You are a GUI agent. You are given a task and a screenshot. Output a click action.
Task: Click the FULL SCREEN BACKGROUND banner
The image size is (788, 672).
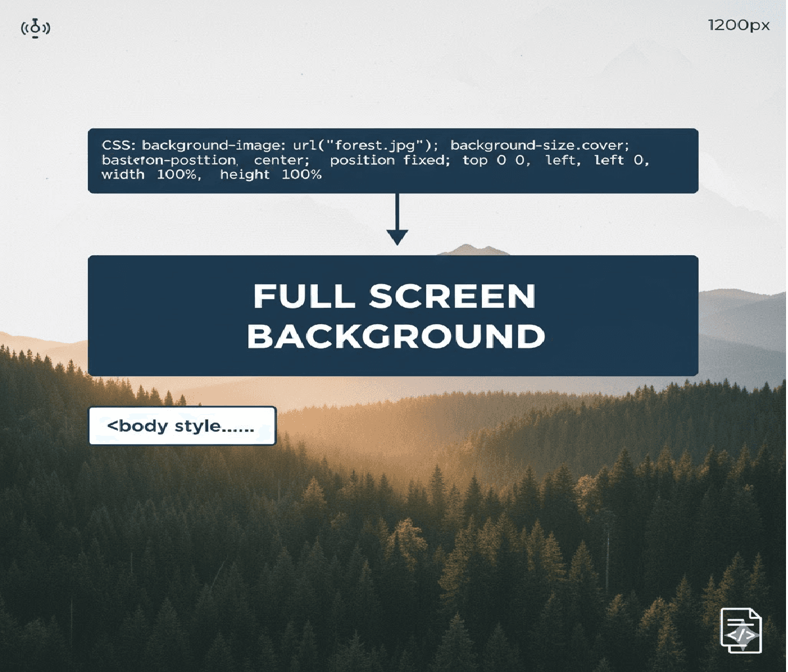click(394, 317)
